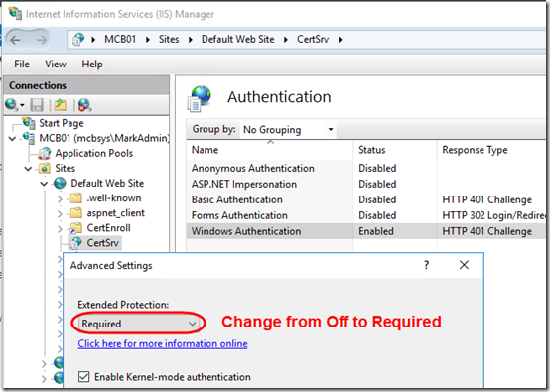Click the Application Pools icon

pyautogui.click(x=45, y=153)
